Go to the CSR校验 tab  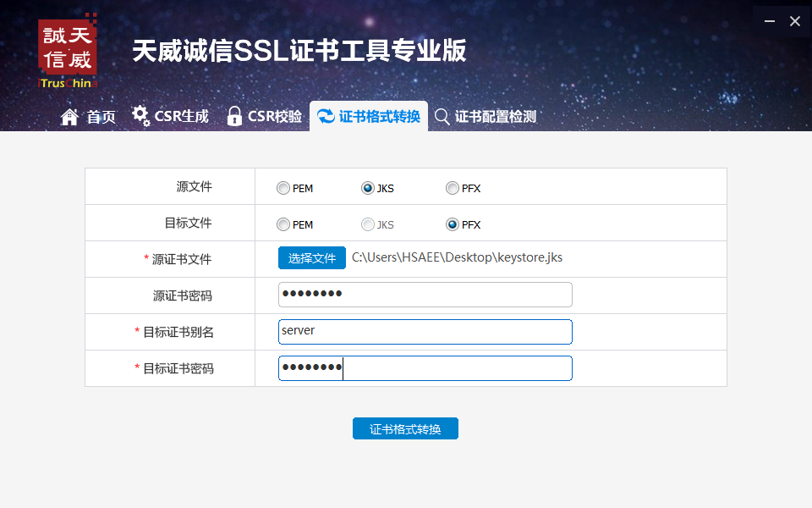click(x=265, y=116)
